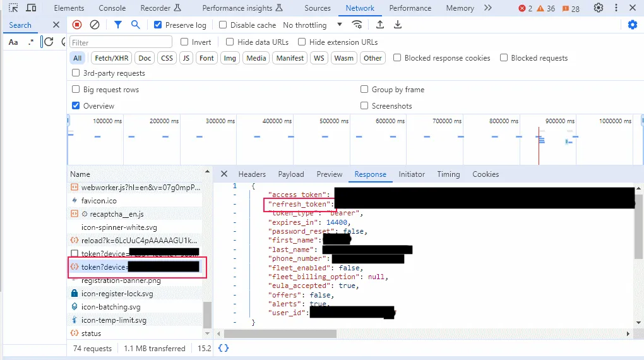The height and width of the screenshot is (360, 644).
Task: Toggle match case Aa in search
Action: tap(13, 42)
